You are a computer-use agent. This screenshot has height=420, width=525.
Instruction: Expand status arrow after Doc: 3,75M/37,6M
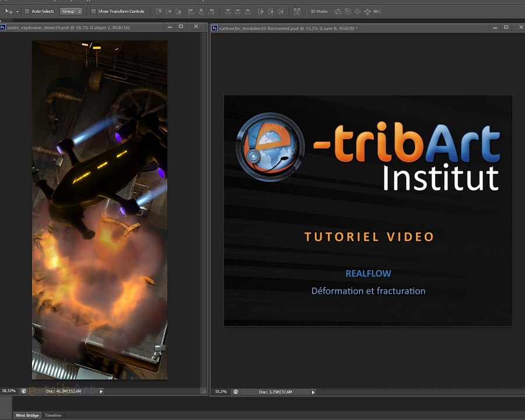point(313,392)
